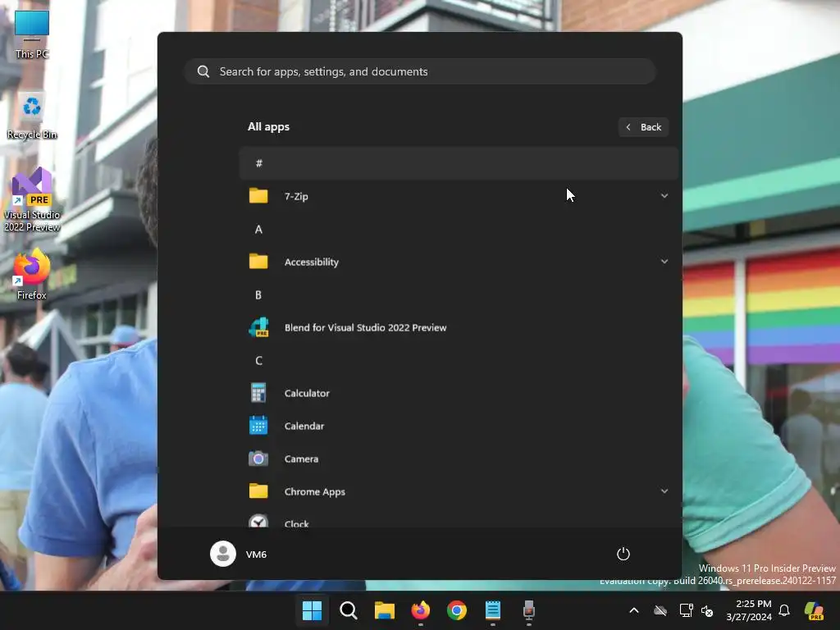Screen dimensions: 840x630
Task: Click the power button icon
Action: (623, 554)
